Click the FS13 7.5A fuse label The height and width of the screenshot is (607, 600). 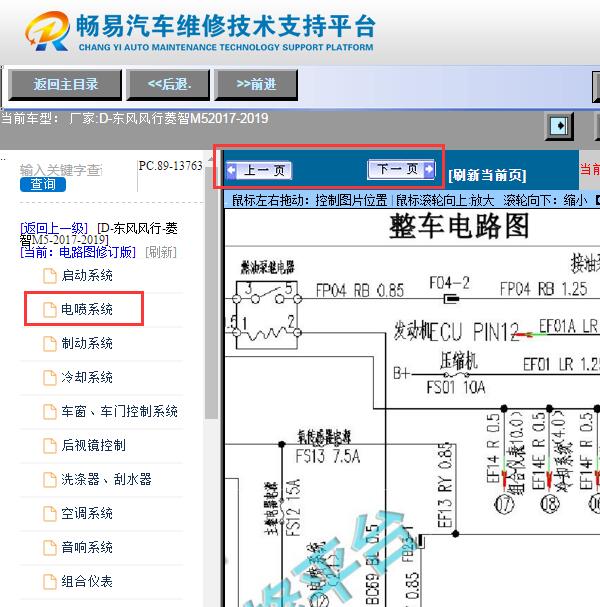point(328,456)
